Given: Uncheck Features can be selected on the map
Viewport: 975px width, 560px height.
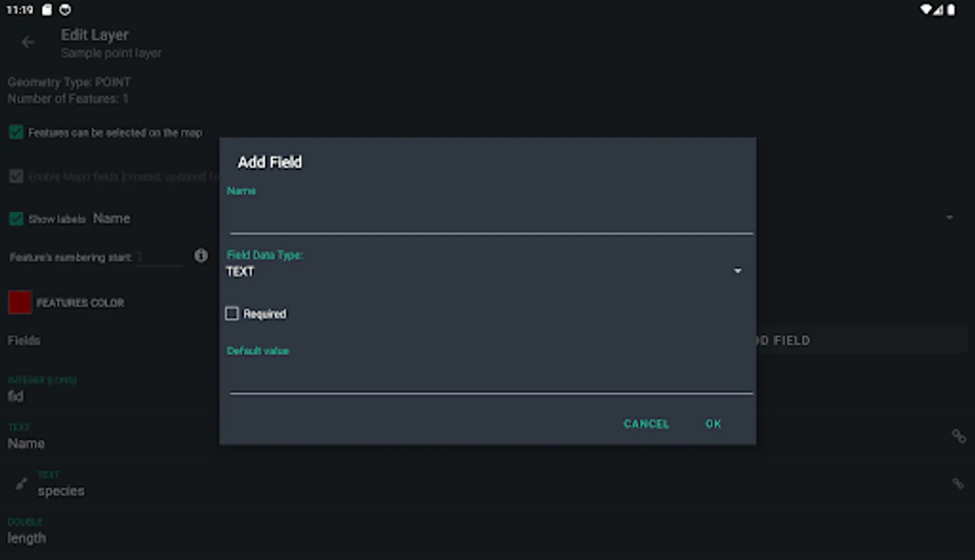Looking at the screenshot, I should [x=16, y=132].
